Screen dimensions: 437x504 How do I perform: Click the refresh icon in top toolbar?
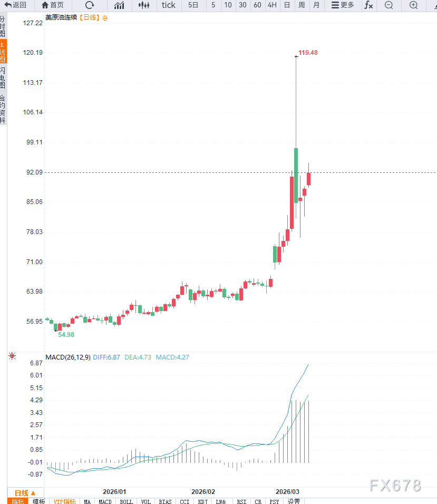(90, 5)
